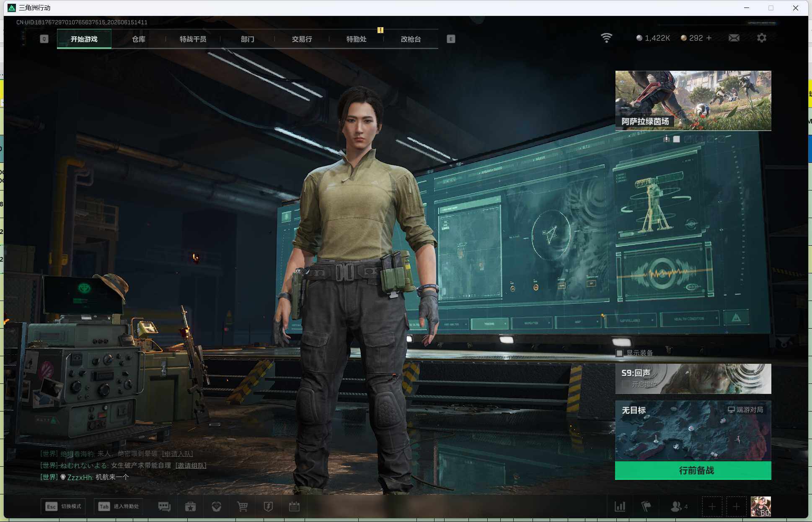Close the 三角洲行动 window
The image size is (812, 522).
795,8
